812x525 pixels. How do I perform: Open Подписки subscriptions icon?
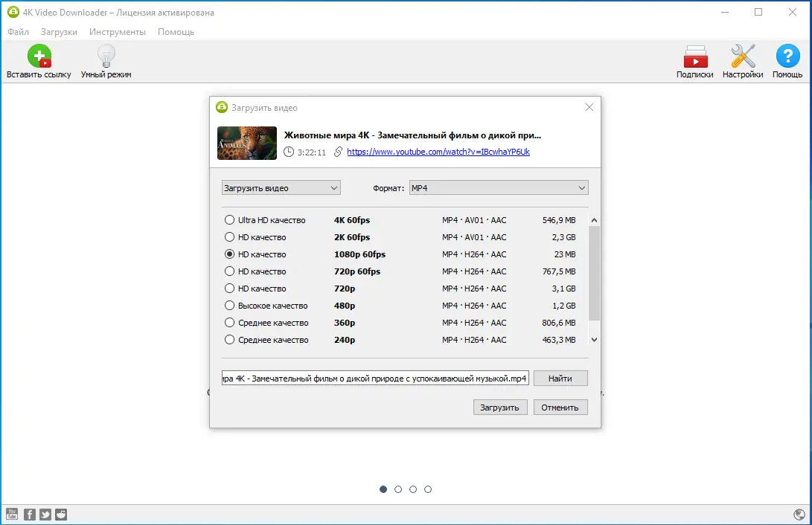tap(695, 57)
